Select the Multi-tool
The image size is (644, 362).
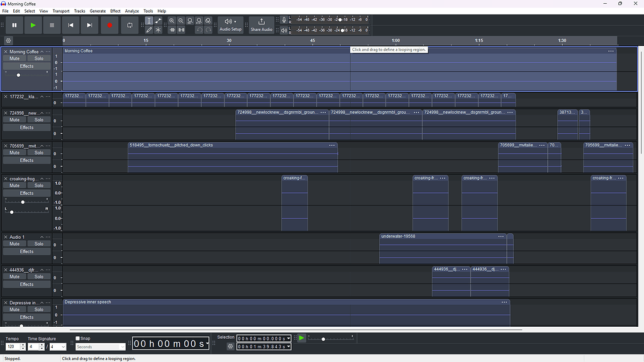click(x=157, y=30)
